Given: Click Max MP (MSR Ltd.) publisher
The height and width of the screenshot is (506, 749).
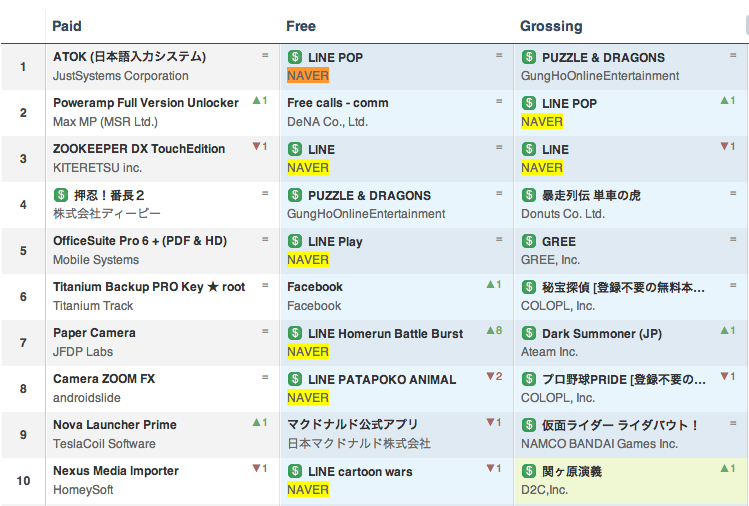Looking at the screenshot, I should point(106,122).
